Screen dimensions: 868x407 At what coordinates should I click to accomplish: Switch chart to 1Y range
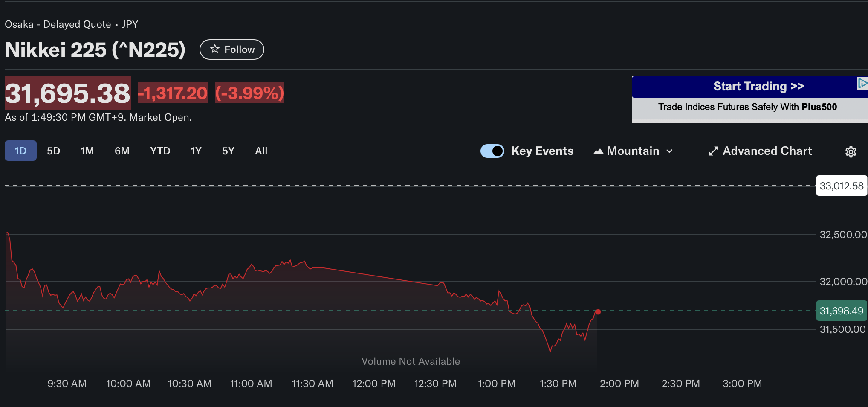(196, 151)
